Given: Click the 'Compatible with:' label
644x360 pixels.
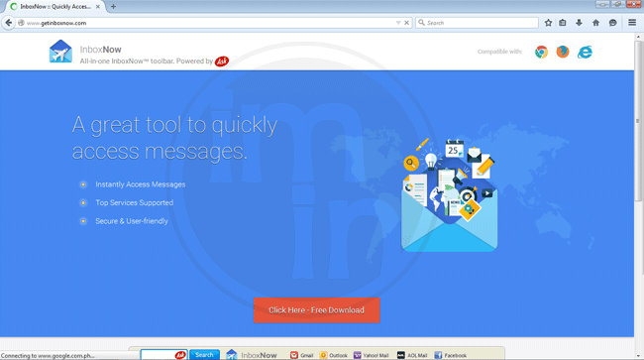Looking at the screenshot, I should coord(499,52).
